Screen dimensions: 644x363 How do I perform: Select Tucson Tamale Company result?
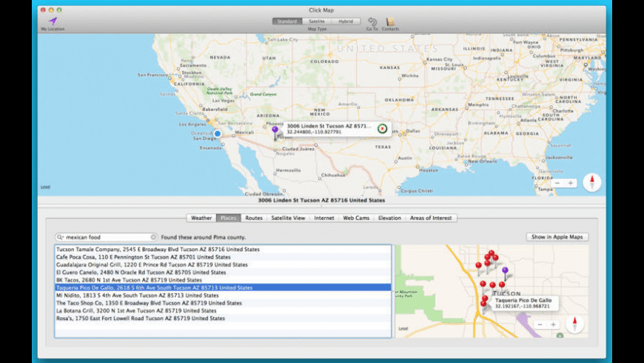[223, 249]
